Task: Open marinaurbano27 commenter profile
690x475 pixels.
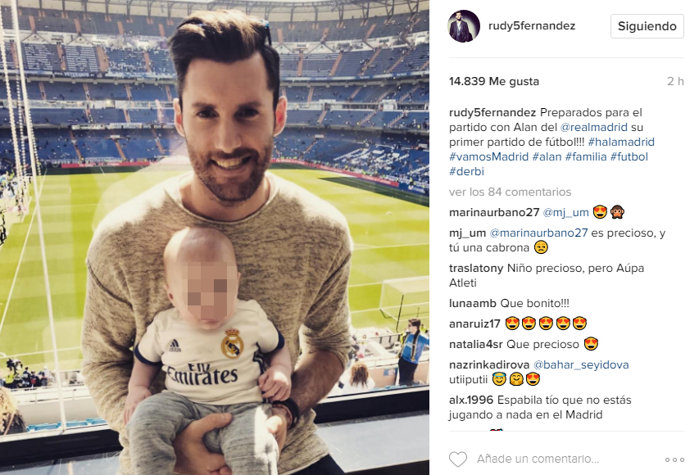Action: (x=494, y=213)
